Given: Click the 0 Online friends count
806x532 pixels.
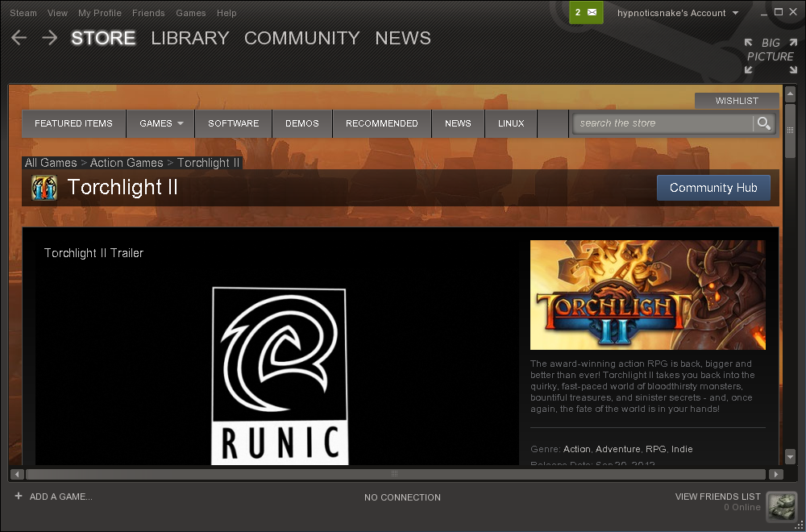Looking at the screenshot, I should (x=742, y=507).
